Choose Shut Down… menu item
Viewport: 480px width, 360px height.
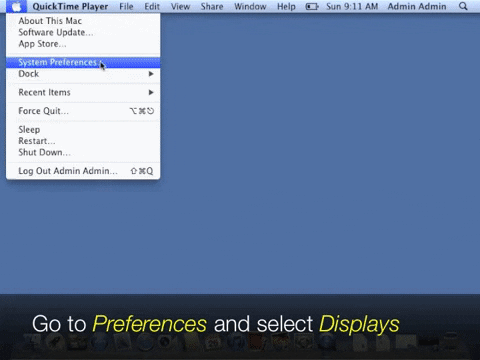pyautogui.click(x=83, y=152)
